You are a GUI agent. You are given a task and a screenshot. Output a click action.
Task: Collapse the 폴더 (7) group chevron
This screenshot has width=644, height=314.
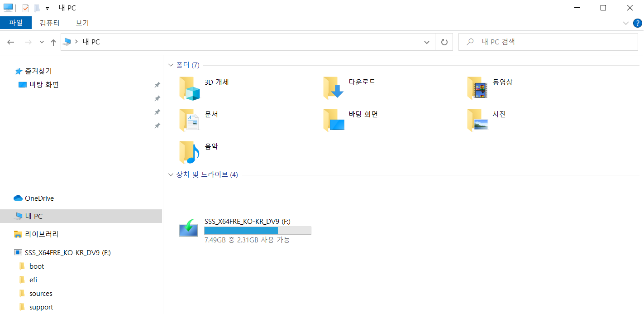coord(171,65)
